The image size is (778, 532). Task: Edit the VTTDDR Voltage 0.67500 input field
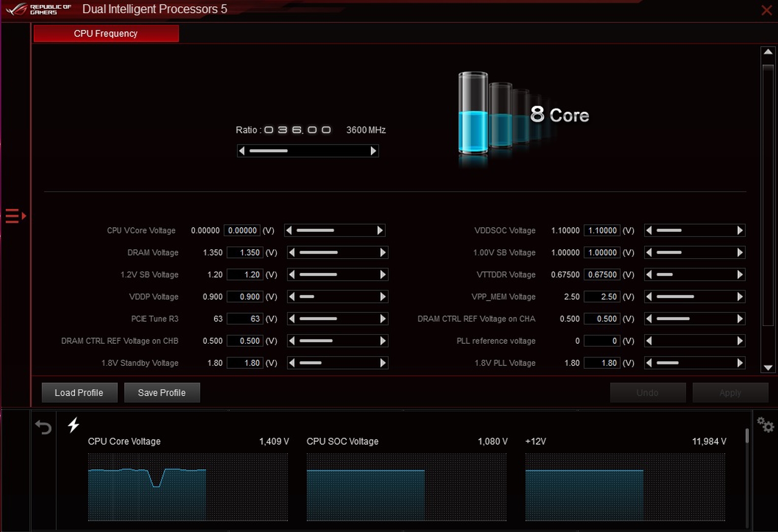pyautogui.click(x=602, y=274)
